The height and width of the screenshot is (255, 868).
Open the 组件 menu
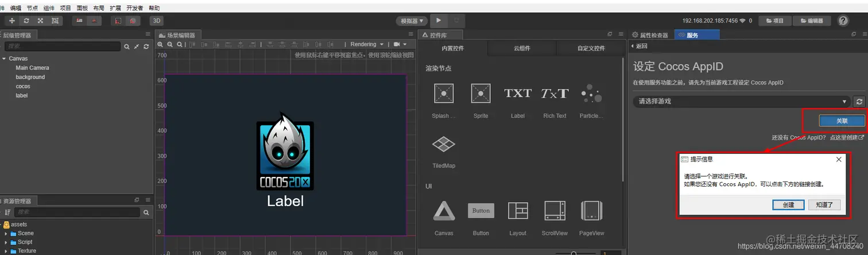point(49,8)
